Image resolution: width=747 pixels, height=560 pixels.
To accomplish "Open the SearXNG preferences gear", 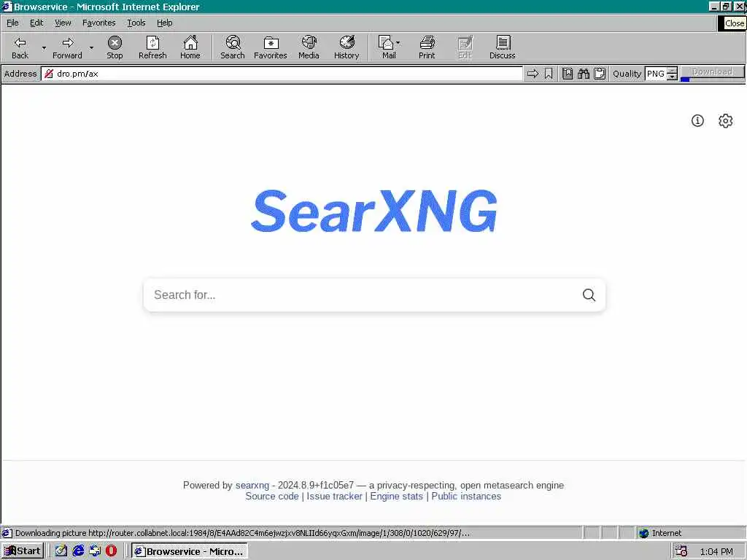I will [x=726, y=120].
